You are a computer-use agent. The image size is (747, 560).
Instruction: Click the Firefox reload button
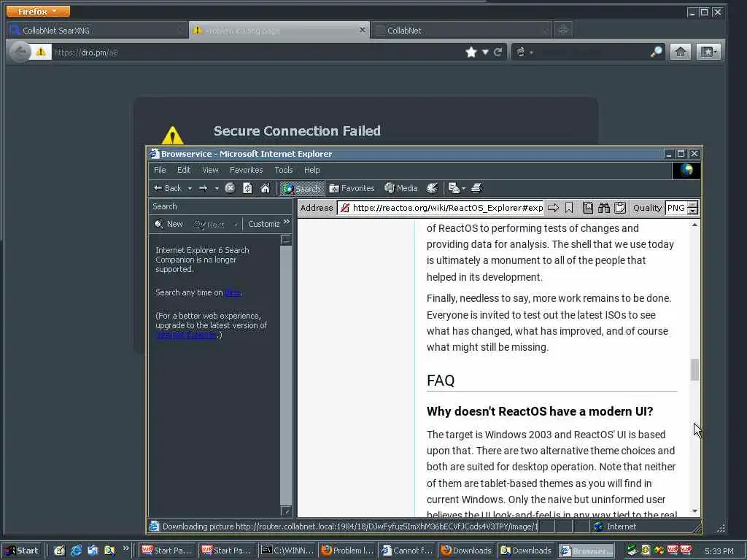pyautogui.click(x=498, y=52)
